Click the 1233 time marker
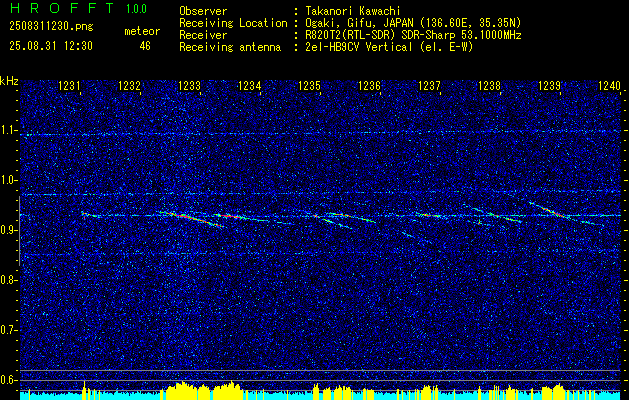 pos(189,86)
